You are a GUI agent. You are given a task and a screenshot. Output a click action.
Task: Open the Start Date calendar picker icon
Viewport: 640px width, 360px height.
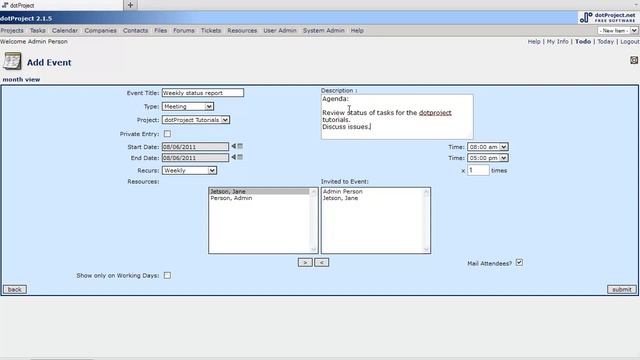coord(240,146)
